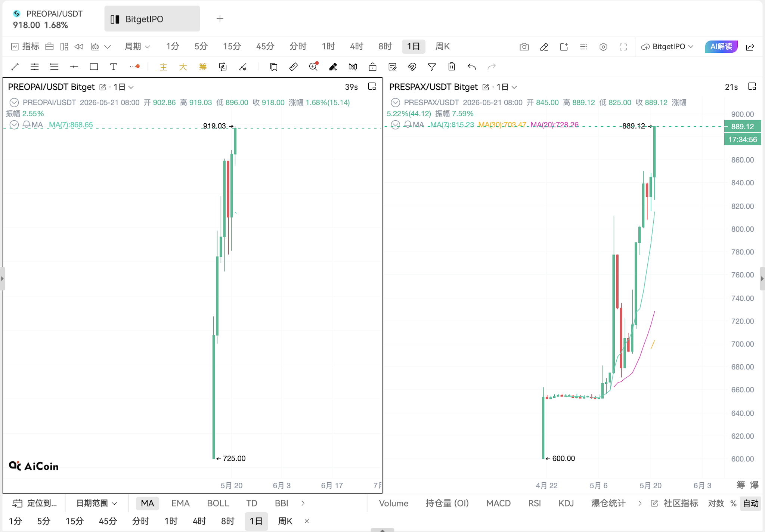The image size is (765, 532).
Task: Toggle the percent scale mode
Action: coord(733,503)
